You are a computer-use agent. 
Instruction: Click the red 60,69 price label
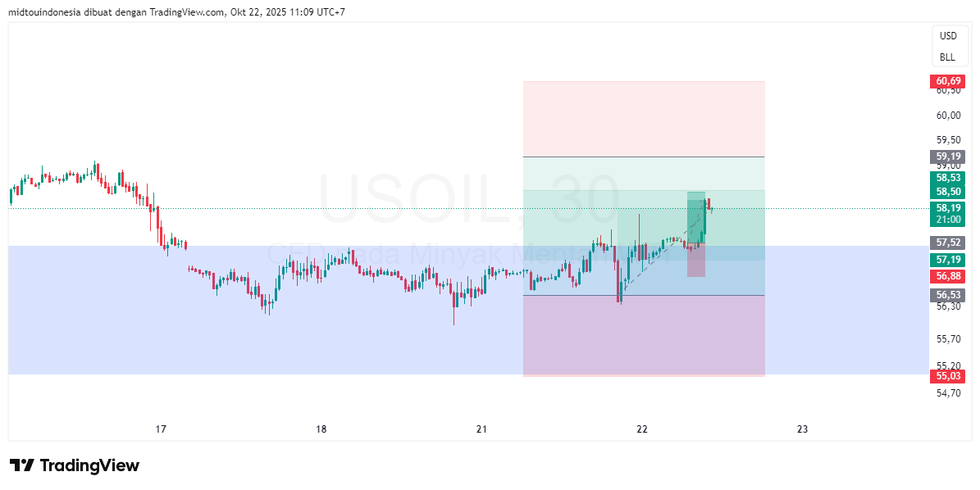(x=949, y=81)
